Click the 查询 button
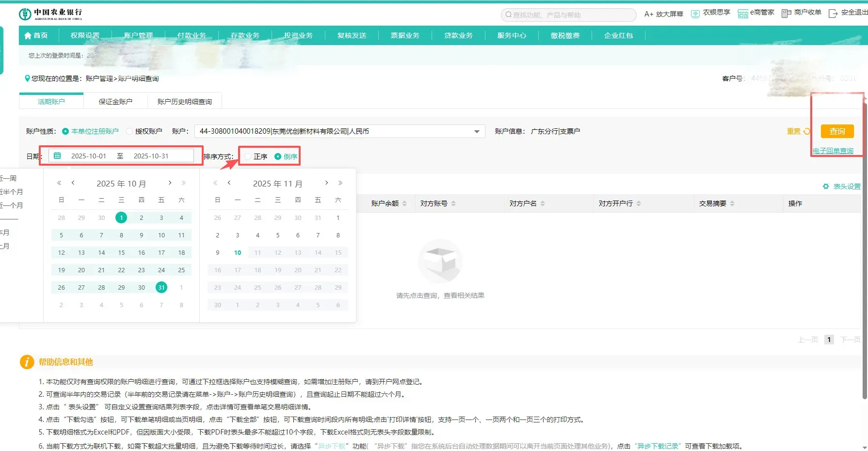This screenshot has width=868, height=451. pos(837,131)
